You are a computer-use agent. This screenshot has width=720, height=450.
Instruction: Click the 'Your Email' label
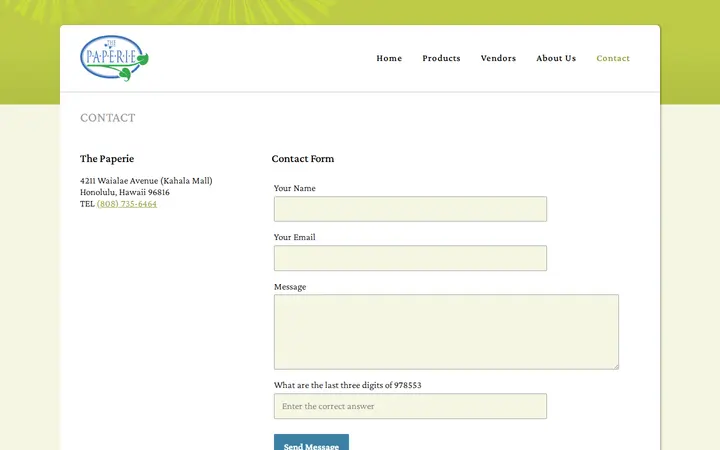pyautogui.click(x=294, y=237)
